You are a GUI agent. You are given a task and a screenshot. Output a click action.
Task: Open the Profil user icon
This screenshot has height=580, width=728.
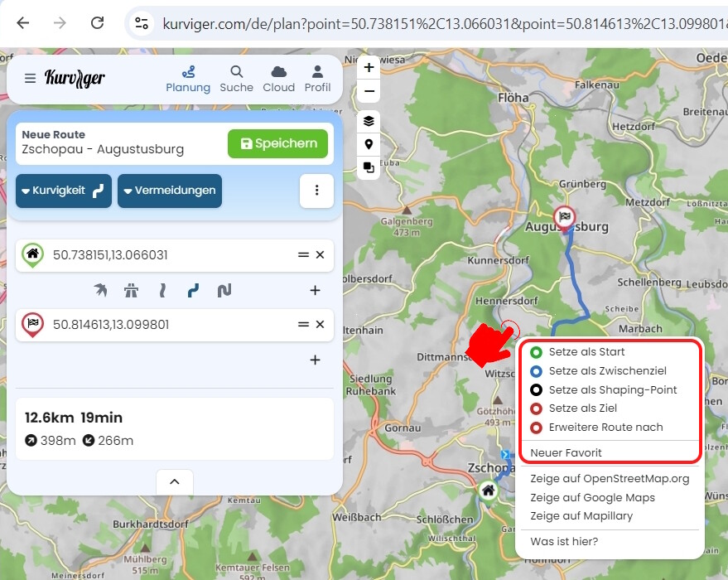click(317, 79)
